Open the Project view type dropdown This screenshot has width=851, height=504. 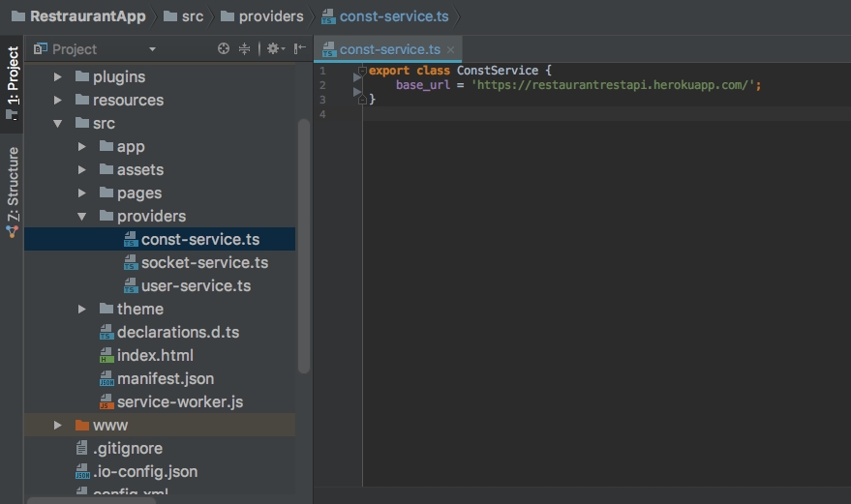(152, 49)
